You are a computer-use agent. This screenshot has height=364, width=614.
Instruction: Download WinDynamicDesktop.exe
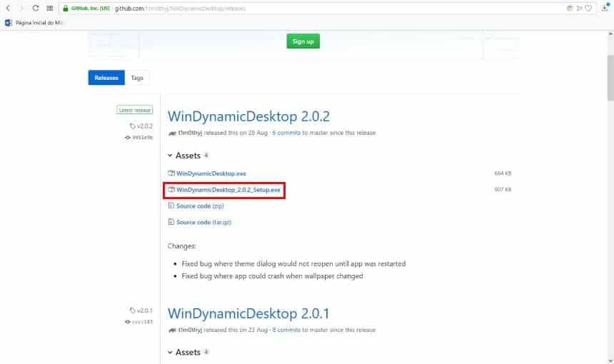point(211,173)
